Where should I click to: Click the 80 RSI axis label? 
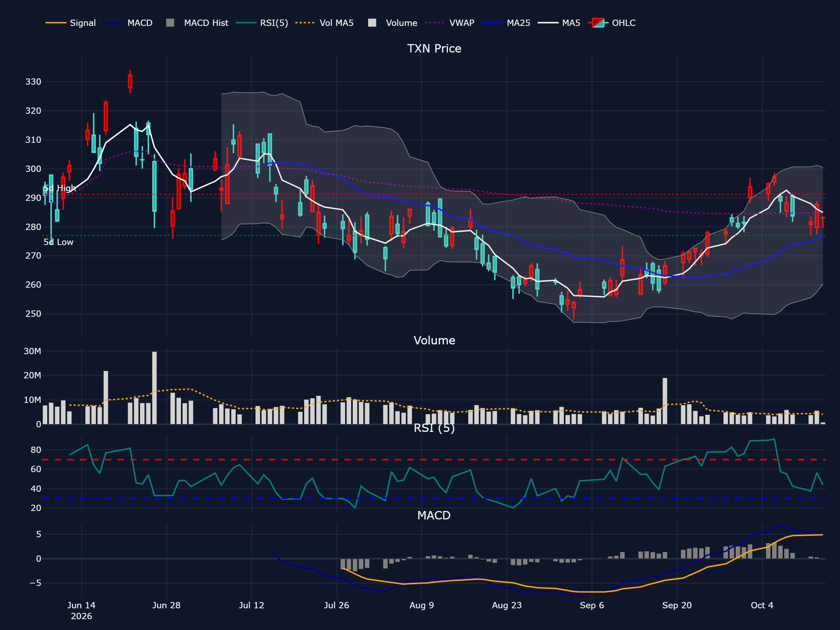pos(36,450)
